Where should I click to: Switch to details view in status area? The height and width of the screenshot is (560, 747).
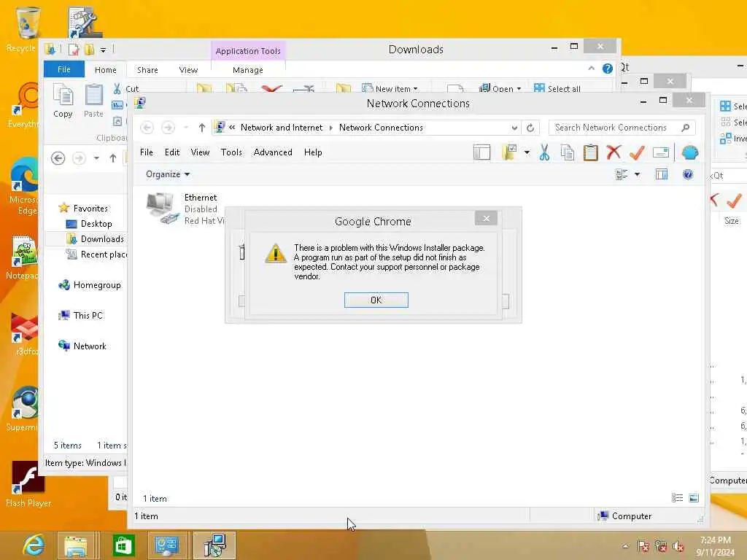(677, 498)
